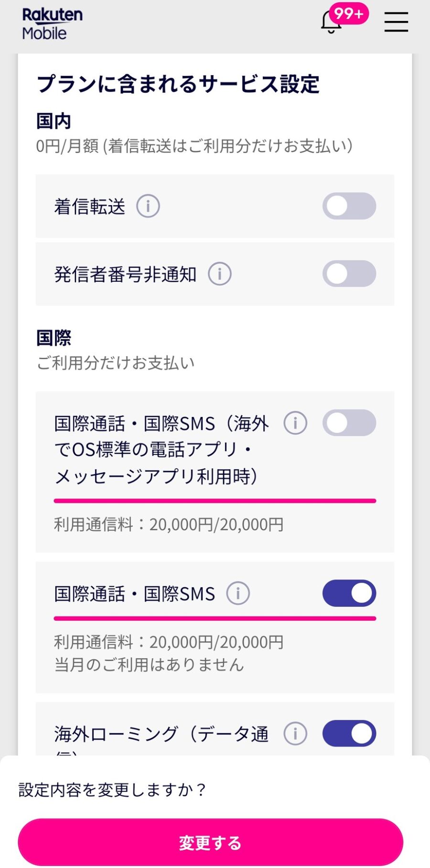Show info for 着信転送
The height and width of the screenshot is (868, 430).
(148, 207)
